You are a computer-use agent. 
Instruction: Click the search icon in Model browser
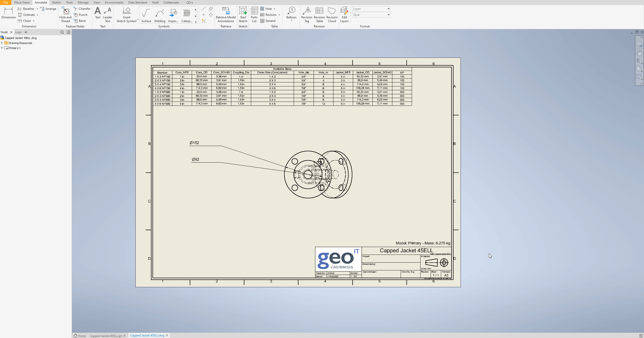62,32
